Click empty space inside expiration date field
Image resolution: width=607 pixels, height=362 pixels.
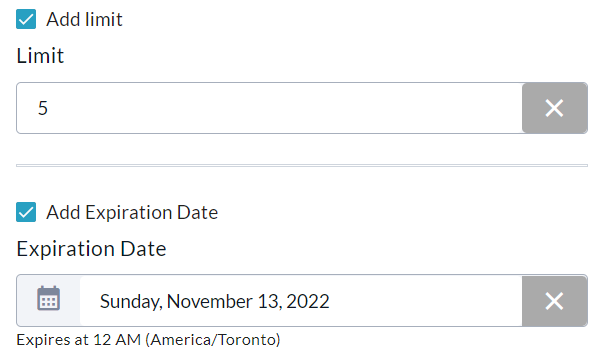(426, 301)
